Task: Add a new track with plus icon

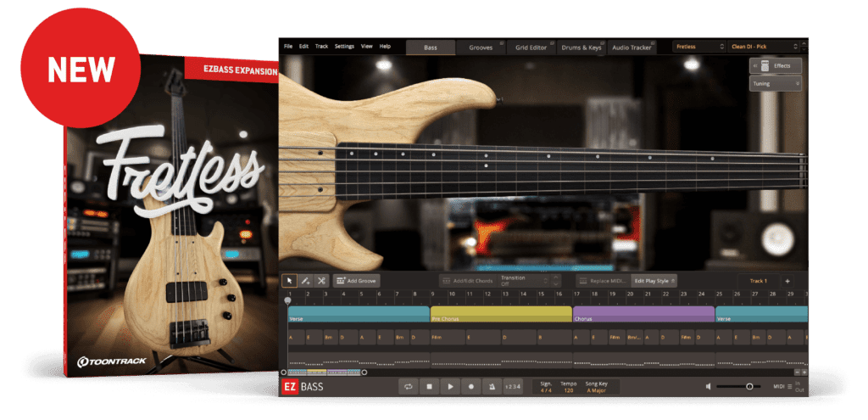Action: (x=787, y=281)
